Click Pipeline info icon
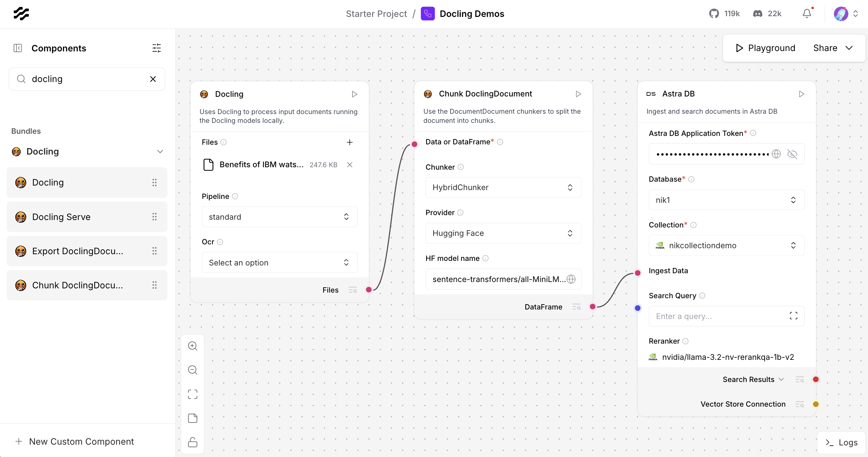The height and width of the screenshot is (457, 868). pos(235,196)
